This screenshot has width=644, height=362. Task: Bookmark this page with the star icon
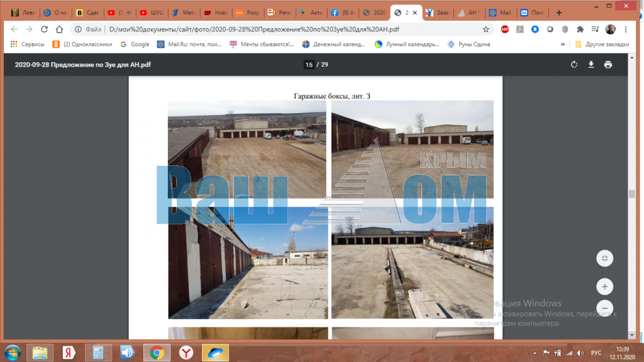point(486,29)
